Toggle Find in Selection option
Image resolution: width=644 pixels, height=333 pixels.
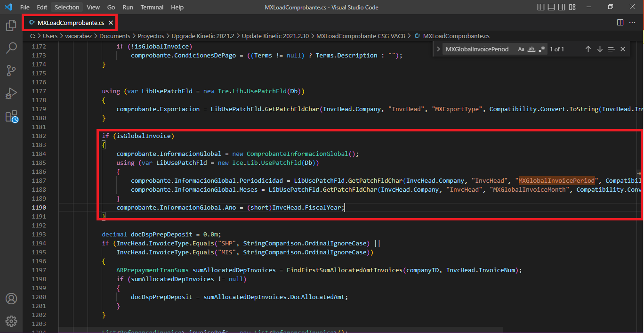click(x=611, y=49)
